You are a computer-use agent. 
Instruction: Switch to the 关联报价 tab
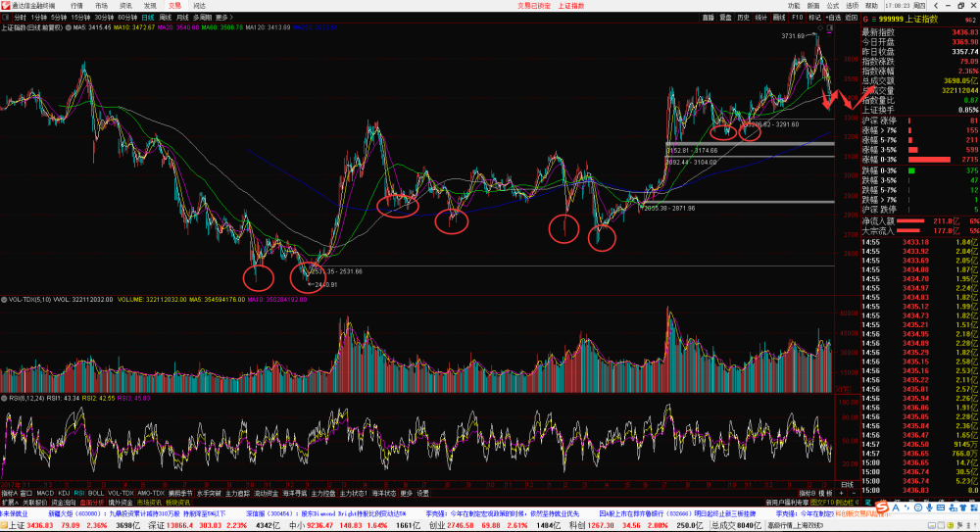pos(34,502)
